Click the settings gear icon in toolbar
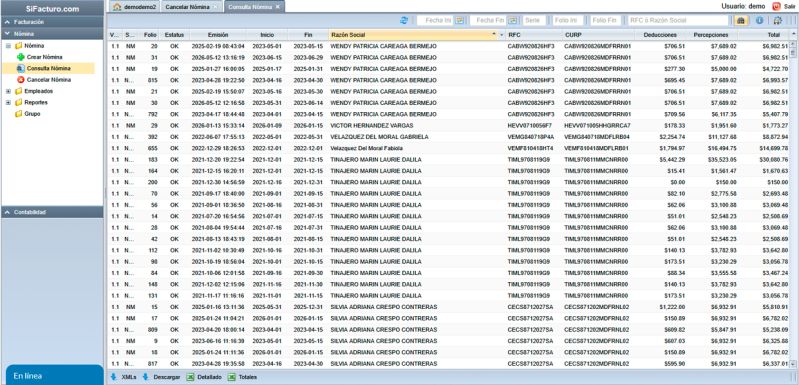Viewport: 799px width, 385px height. pyautogui.click(x=778, y=20)
